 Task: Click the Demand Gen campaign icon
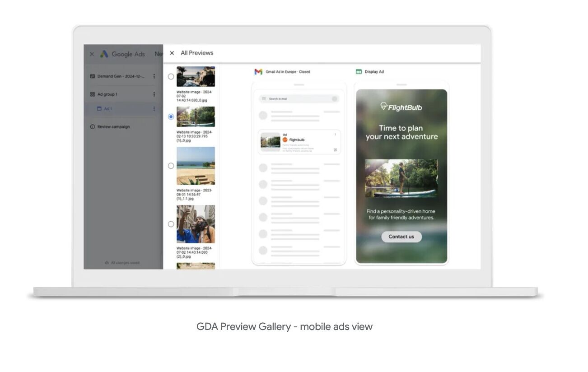93,76
